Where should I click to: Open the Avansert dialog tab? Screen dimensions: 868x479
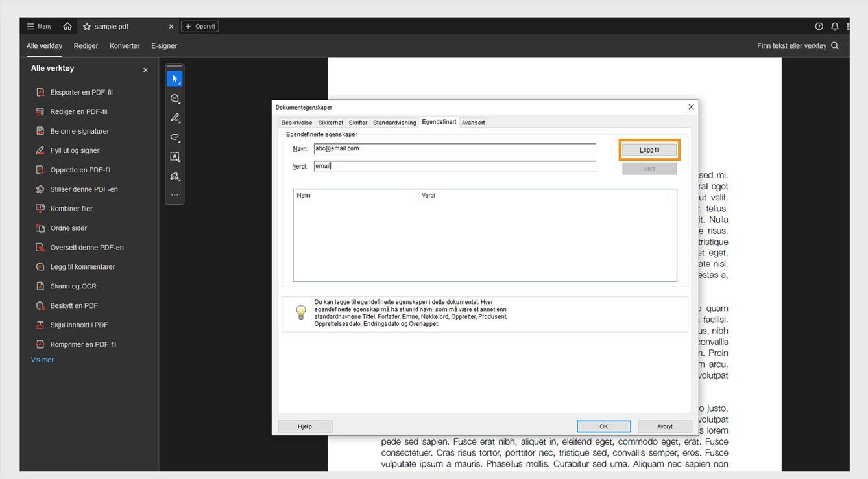(474, 123)
